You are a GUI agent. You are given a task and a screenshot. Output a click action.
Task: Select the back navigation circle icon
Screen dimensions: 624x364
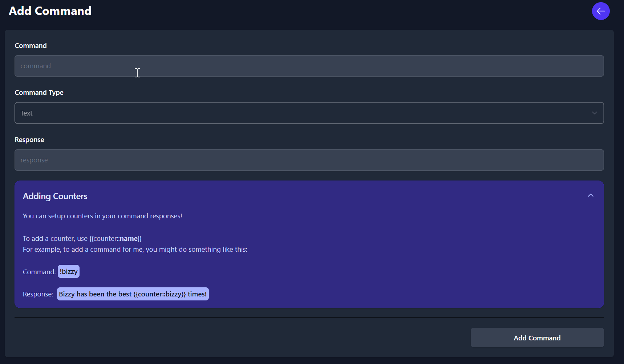600,11
